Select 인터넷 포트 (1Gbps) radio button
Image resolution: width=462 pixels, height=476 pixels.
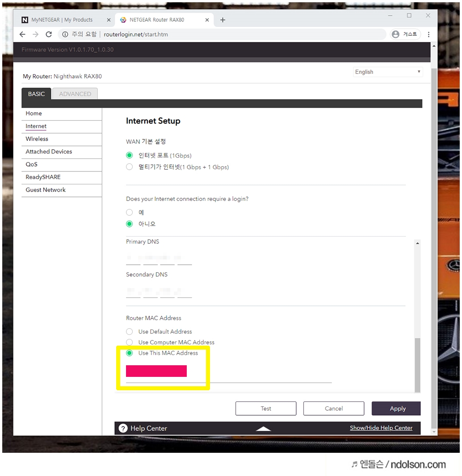pos(130,155)
